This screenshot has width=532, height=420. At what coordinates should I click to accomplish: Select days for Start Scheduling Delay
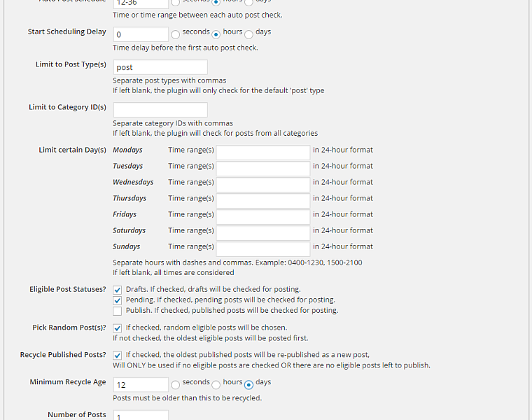point(248,34)
